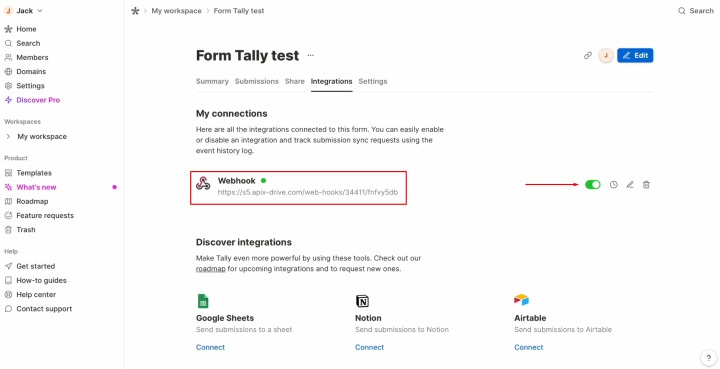This screenshot has height=369, width=720.
Task: Open the help question mark button
Action: (x=709, y=358)
